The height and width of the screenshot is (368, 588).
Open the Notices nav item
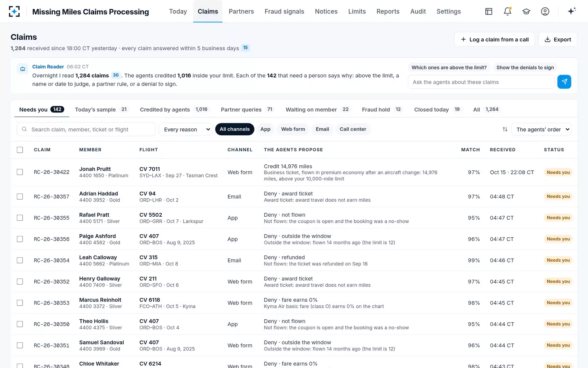tap(326, 11)
